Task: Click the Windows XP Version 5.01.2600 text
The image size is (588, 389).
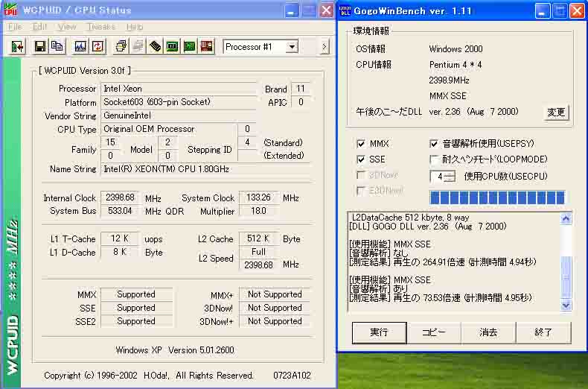Action: click(175, 350)
